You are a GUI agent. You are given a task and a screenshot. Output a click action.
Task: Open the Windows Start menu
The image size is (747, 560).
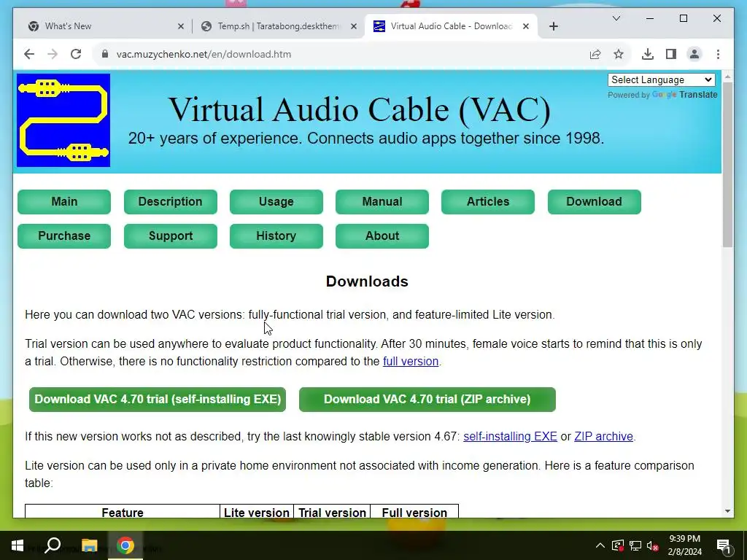coord(18,545)
